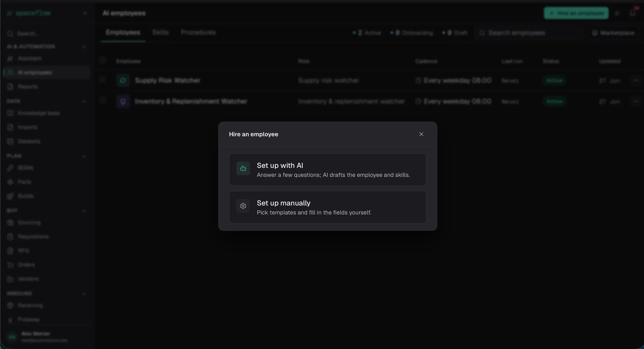Image resolution: width=644 pixels, height=349 pixels.
Task: Click the Supply Risk Watcher avatar icon
Action: (123, 80)
